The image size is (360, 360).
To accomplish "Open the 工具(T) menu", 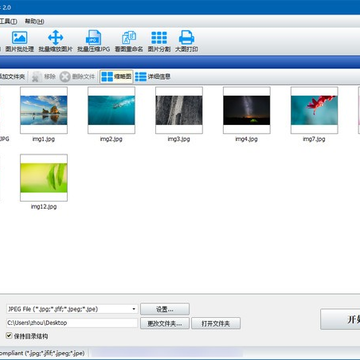I will tap(9, 21).
